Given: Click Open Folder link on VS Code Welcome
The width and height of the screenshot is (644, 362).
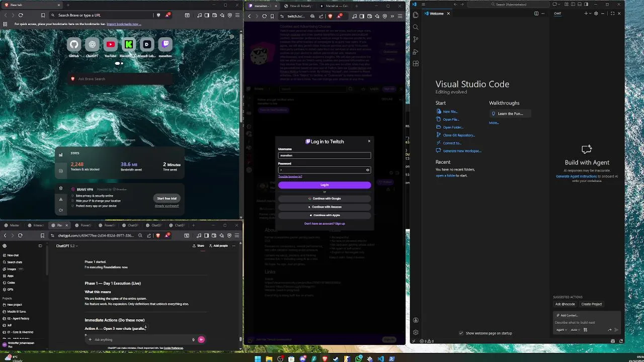Looking at the screenshot, I should (453, 127).
